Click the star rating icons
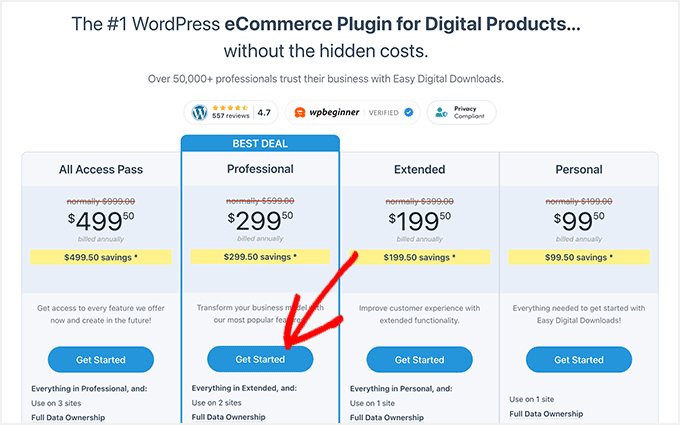This screenshot has width=680, height=425. point(231,108)
